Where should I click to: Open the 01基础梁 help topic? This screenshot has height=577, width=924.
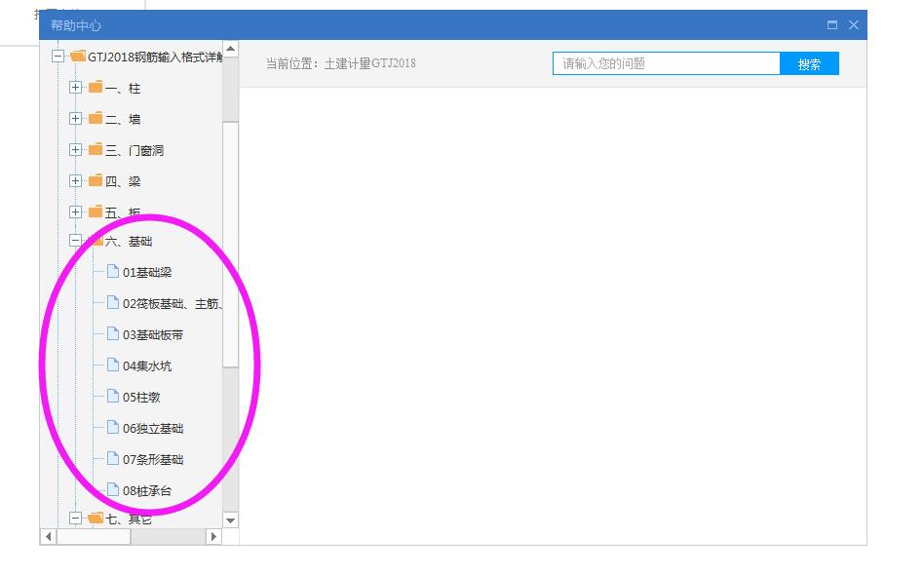pyautogui.click(x=147, y=272)
